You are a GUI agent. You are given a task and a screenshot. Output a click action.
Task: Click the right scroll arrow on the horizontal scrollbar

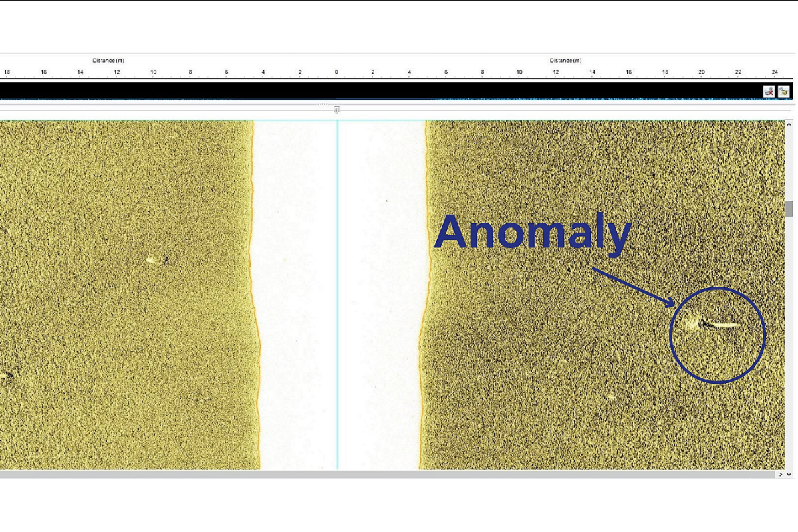(779, 474)
